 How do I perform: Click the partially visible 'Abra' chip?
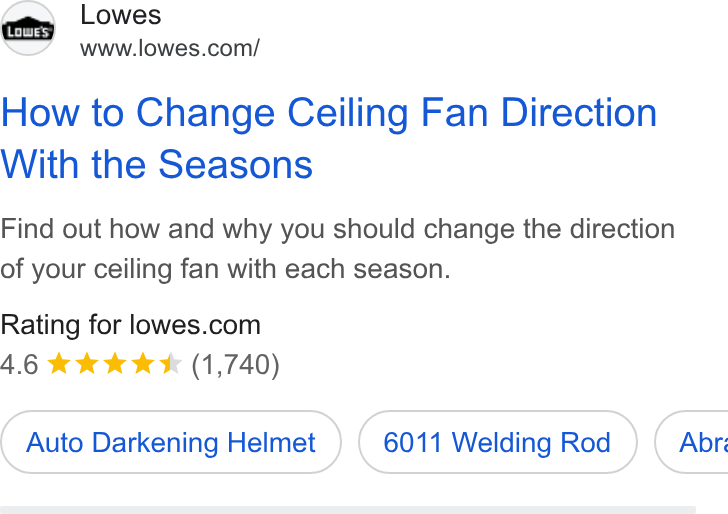pyautogui.click(x=692, y=442)
